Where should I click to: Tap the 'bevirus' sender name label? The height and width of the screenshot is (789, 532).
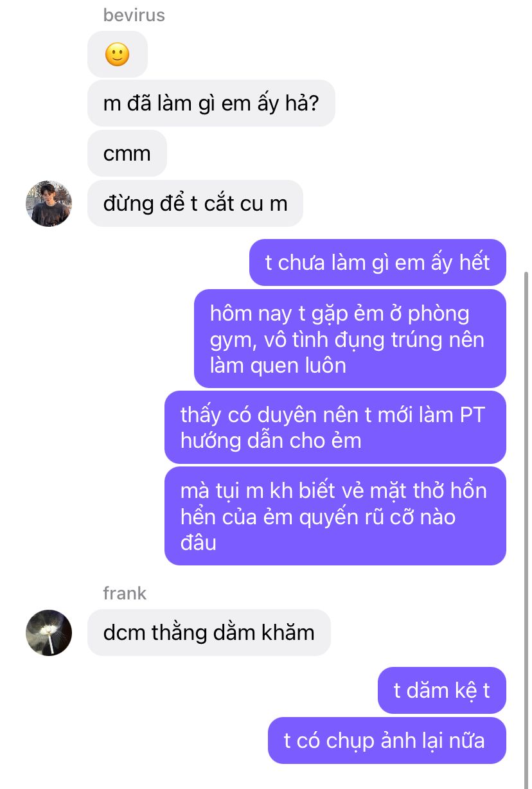click(x=134, y=15)
